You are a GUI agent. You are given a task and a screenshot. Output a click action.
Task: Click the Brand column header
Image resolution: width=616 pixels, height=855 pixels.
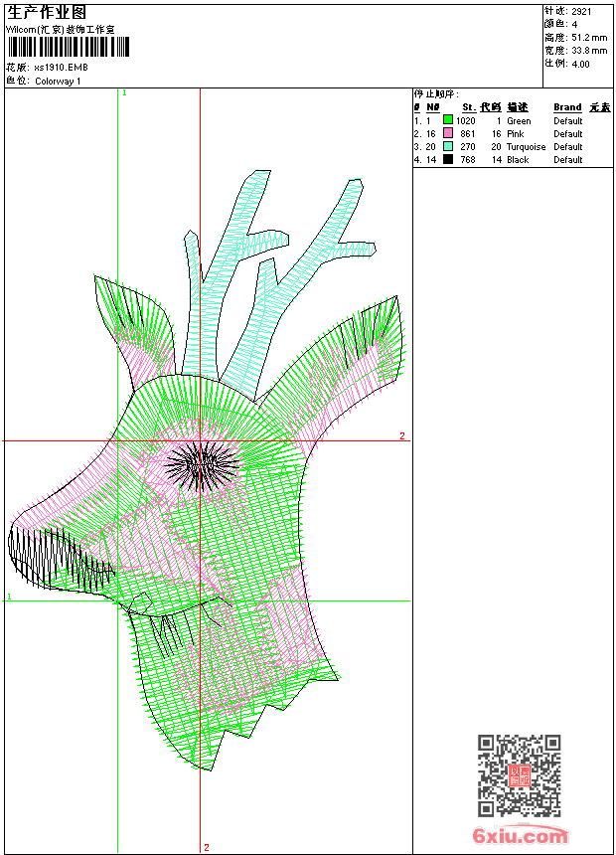click(x=567, y=107)
